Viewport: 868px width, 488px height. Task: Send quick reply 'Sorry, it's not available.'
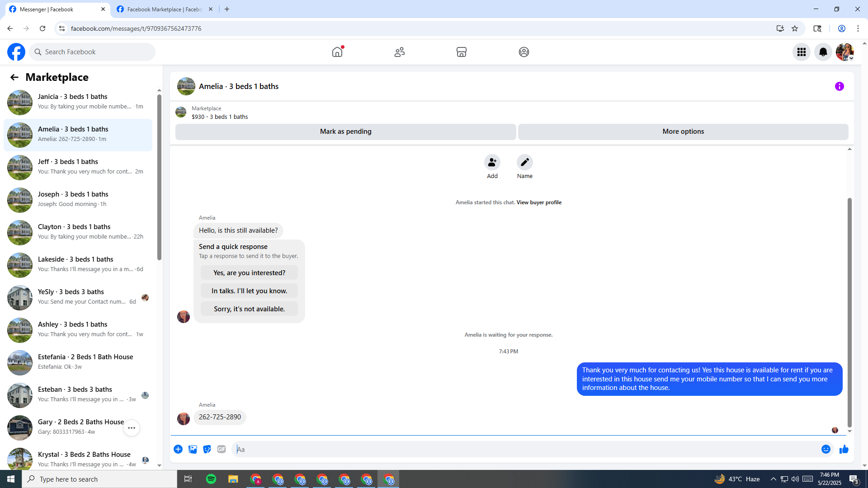pyautogui.click(x=249, y=309)
